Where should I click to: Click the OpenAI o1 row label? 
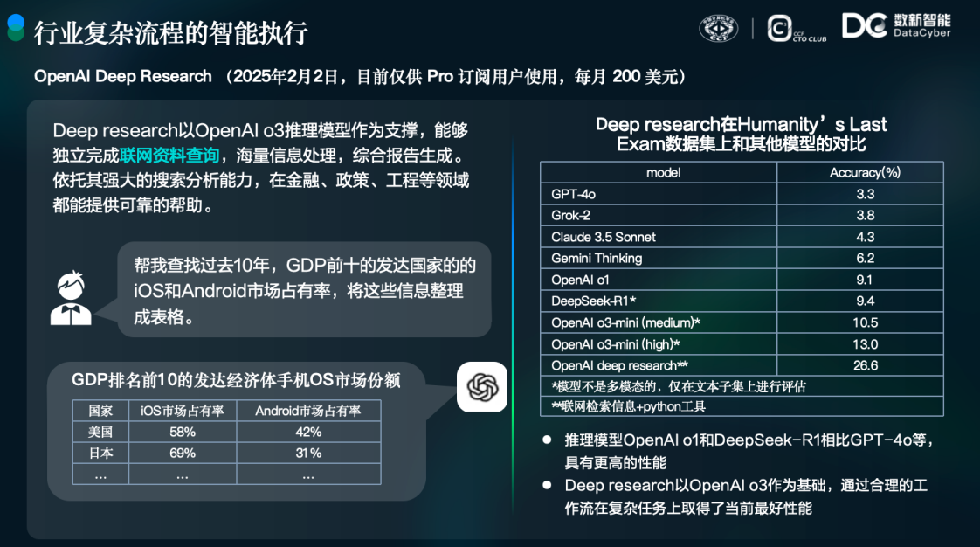580,280
